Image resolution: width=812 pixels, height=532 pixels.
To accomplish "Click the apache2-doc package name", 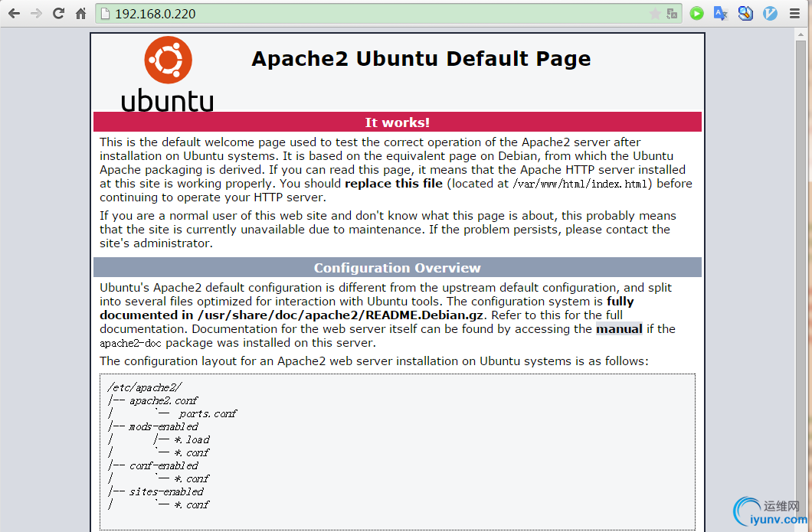I will [130, 343].
